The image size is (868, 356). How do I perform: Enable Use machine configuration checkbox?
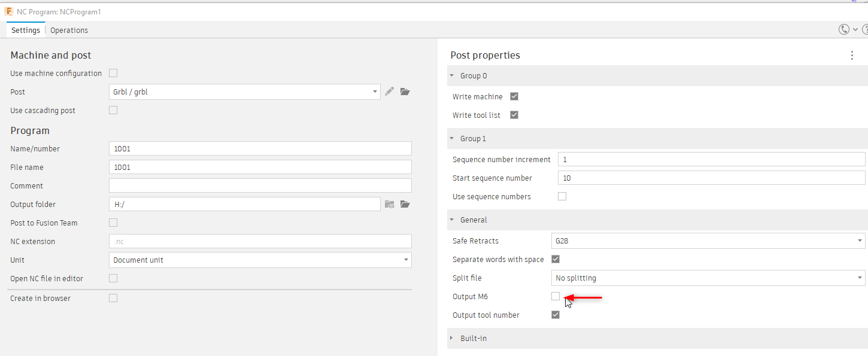click(x=113, y=73)
